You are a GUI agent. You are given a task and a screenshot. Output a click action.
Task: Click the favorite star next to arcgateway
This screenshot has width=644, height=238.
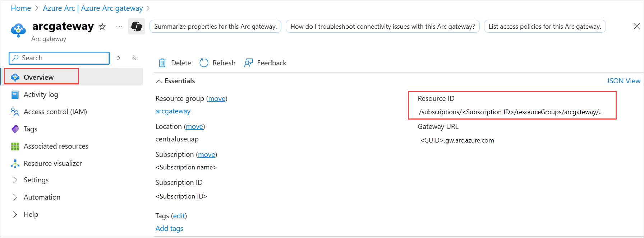[x=102, y=27]
